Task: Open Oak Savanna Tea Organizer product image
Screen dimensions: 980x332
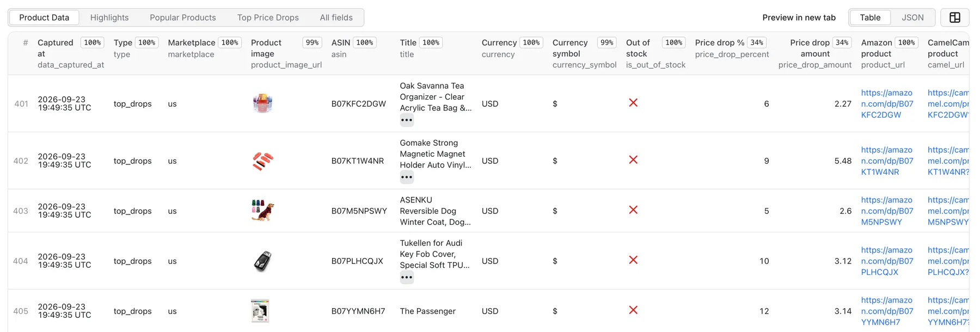Action: [x=262, y=103]
